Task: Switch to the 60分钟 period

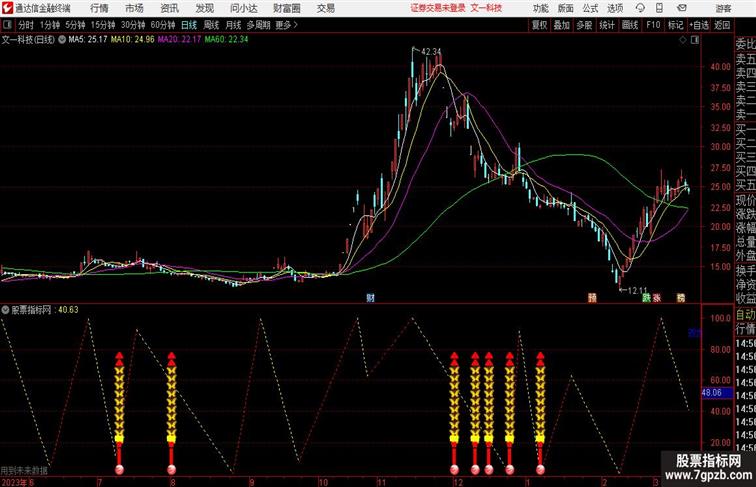Action: 163,25
